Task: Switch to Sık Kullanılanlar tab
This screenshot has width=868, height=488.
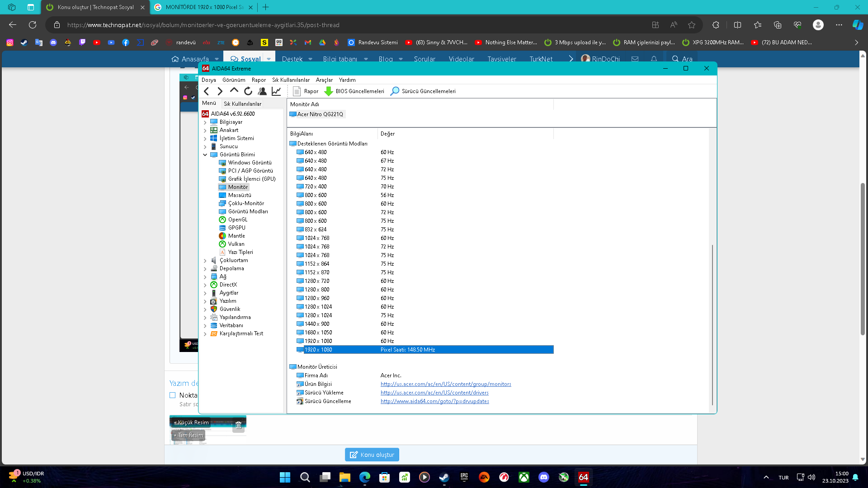Action: click(x=242, y=103)
